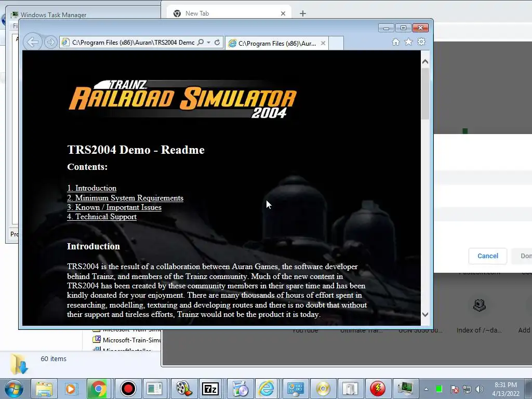Switch to Internet Explorer on the taskbar
The height and width of the screenshot is (399, 532).
267,389
